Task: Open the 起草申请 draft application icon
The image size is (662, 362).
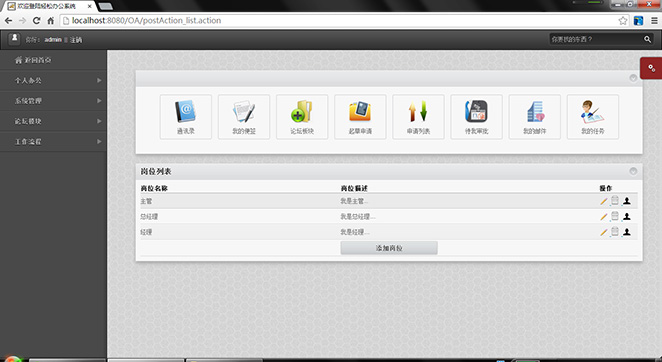Action: [360, 117]
